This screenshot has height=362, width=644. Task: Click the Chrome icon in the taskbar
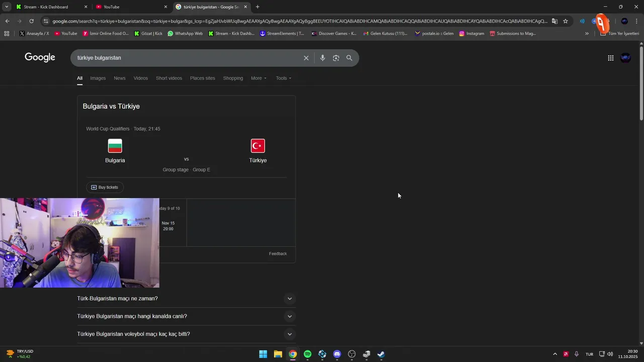(x=293, y=354)
